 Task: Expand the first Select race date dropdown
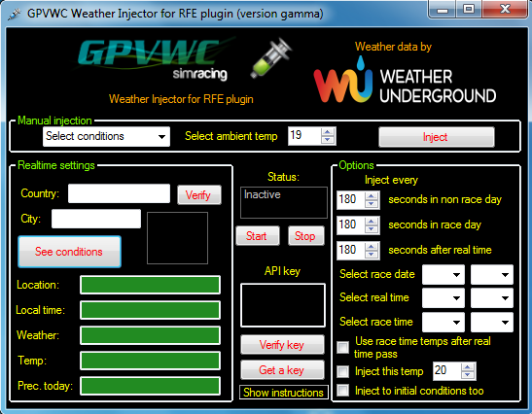tap(443, 274)
